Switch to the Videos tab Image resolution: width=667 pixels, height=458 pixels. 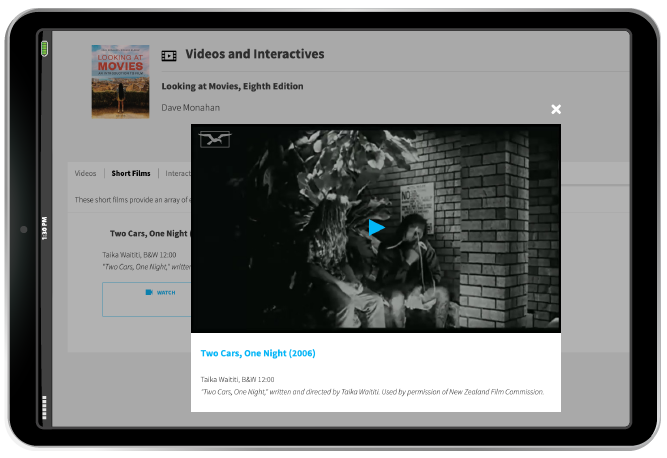(x=85, y=174)
